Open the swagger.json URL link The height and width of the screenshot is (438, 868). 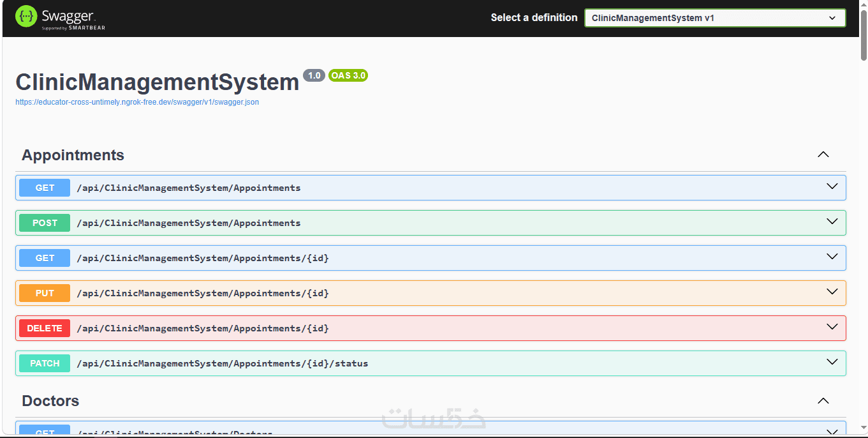(x=137, y=102)
